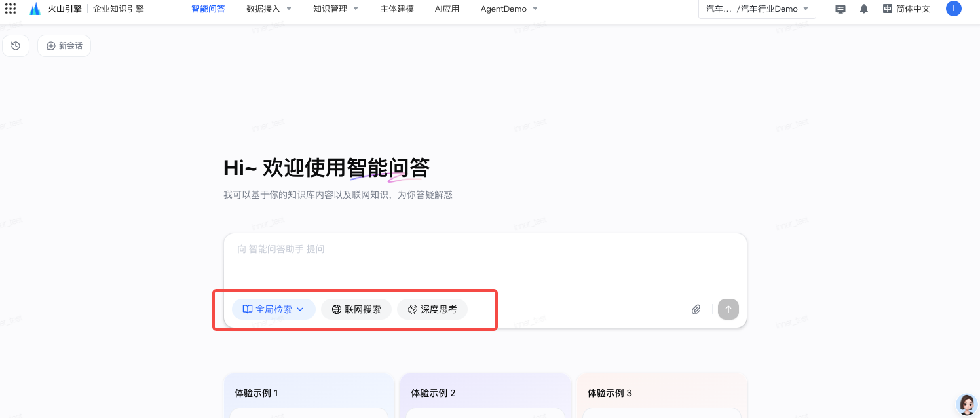
Task: Open the 体验示例 3 card
Action: click(x=662, y=396)
